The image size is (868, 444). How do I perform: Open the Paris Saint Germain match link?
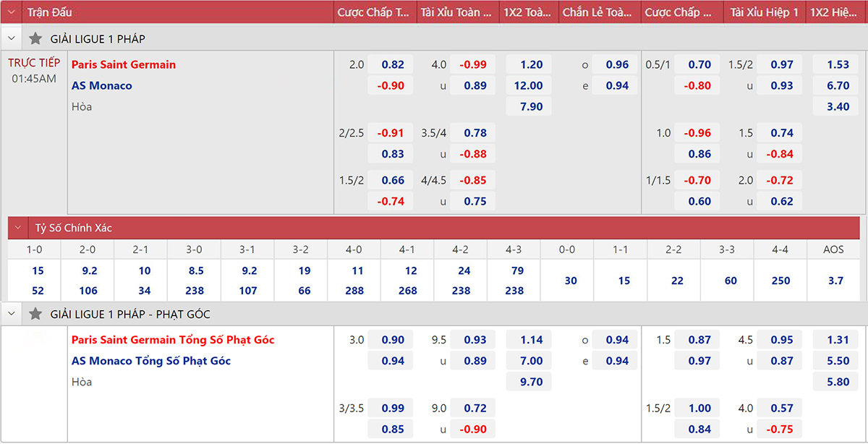click(x=124, y=64)
